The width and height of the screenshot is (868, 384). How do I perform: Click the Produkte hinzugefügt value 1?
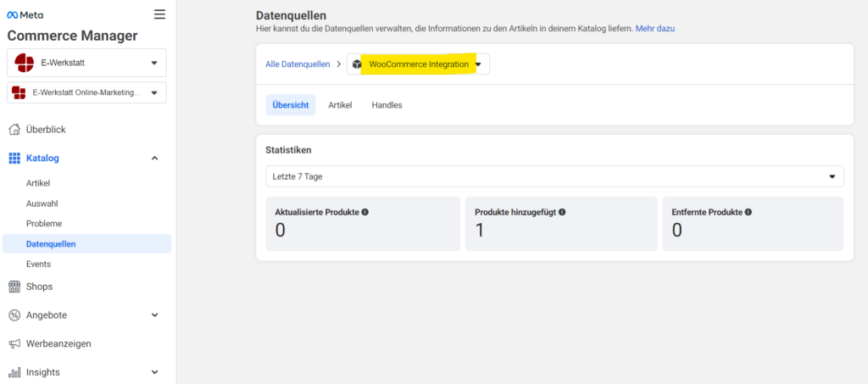(x=480, y=231)
